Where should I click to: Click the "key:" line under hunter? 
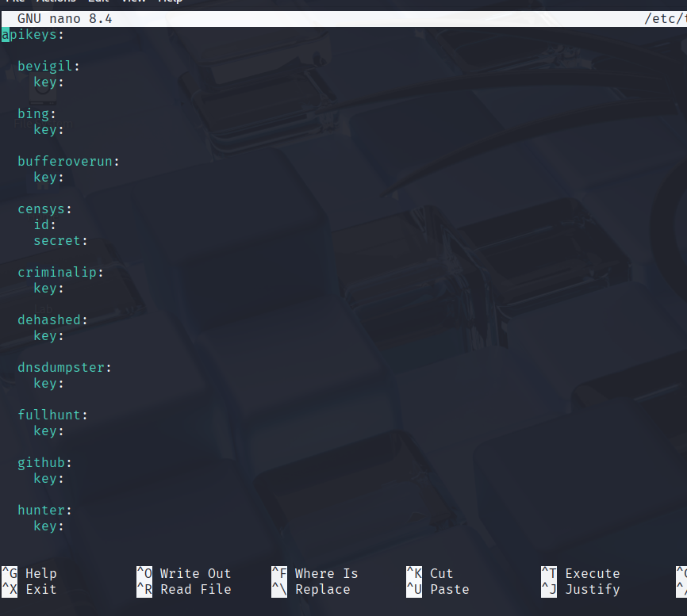point(48,526)
